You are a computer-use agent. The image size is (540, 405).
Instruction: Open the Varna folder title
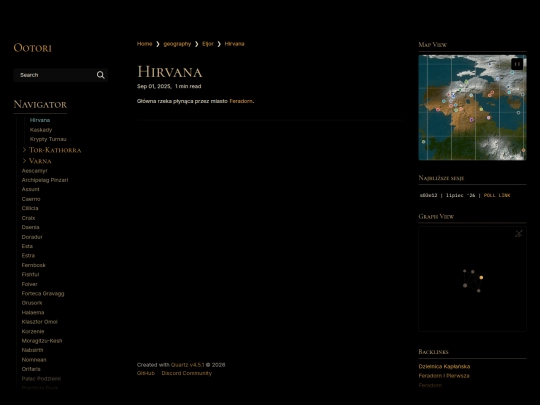click(40, 161)
